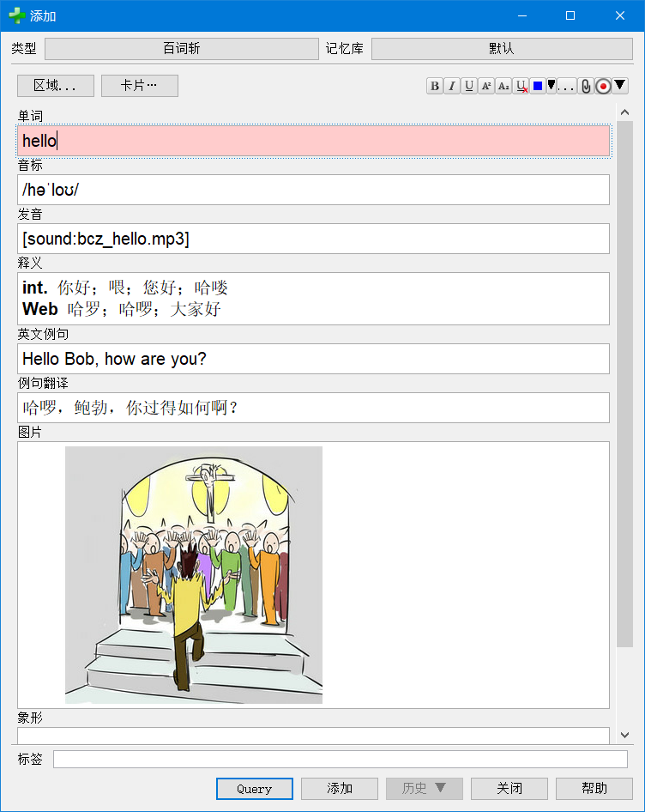
Task: Toggle italic text formatting
Action: point(452,86)
